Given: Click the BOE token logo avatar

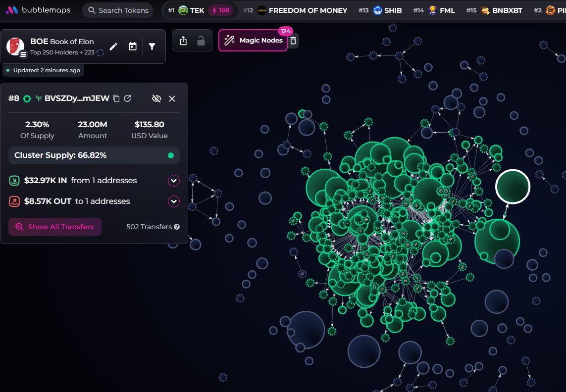Looking at the screenshot, I should coord(15,47).
